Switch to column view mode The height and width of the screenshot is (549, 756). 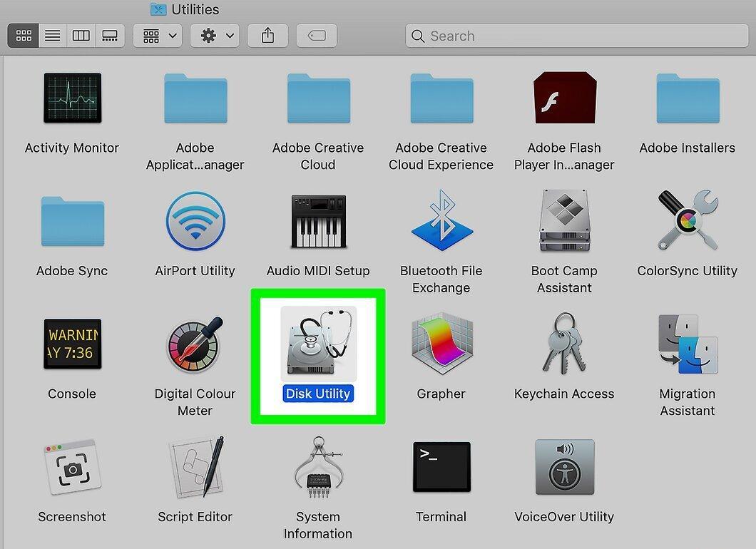point(81,36)
